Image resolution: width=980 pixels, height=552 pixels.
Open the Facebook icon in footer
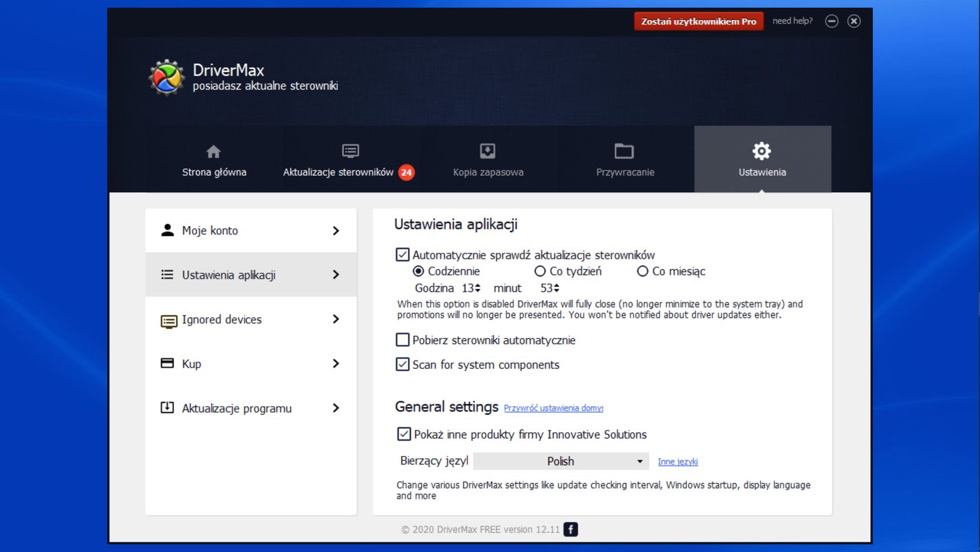(570, 529)
